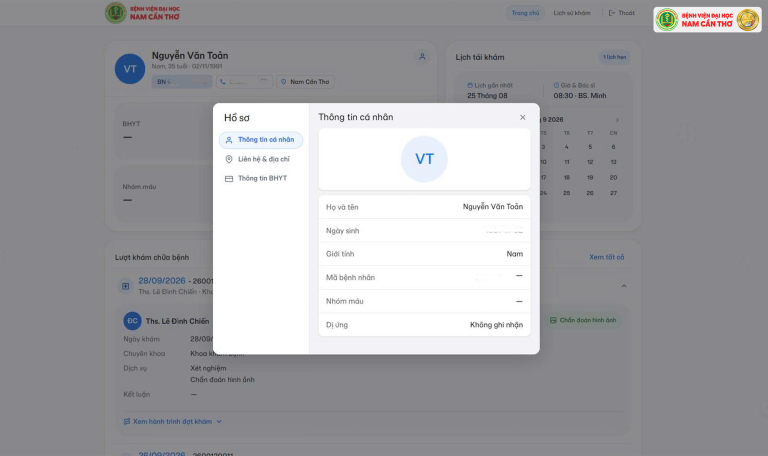Collapse the 28/09/2026 visit entry
The height and width of the screenshot is (456, 768).
624,286
